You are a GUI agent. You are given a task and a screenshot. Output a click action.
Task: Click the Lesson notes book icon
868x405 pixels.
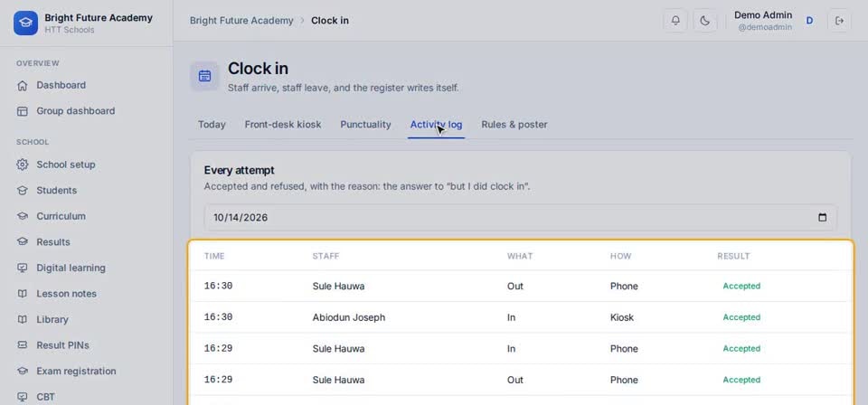pos(22,294)
